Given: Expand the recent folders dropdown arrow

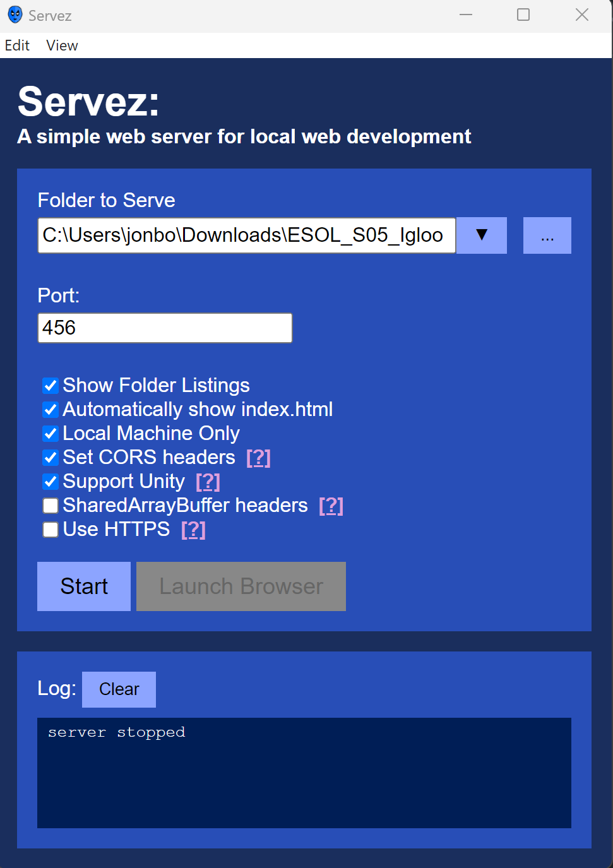Looking at the screenshot, I should pos(482,235).
